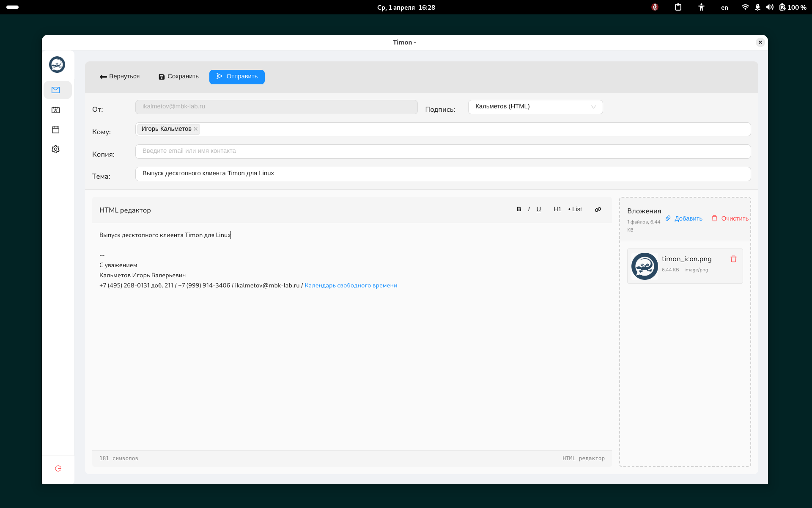Open the calendar sidebar icon
812x508 pixels.
coord(56,130)
